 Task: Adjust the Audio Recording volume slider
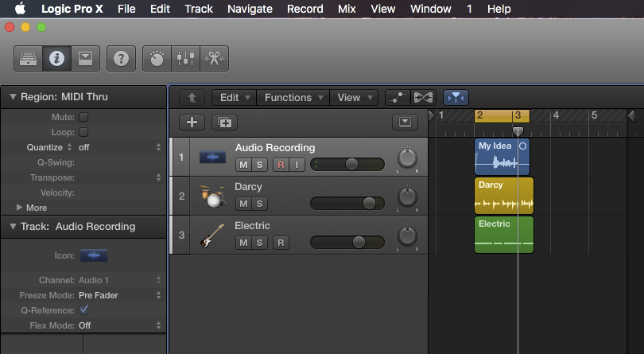coord(351,164)
